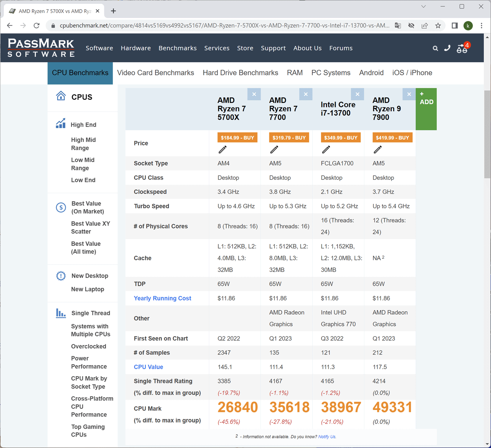Image resolution: width=491 pixels, height=448 pixels.
Task: Open Low End sidebar link
Action: [x=83, y=180]
